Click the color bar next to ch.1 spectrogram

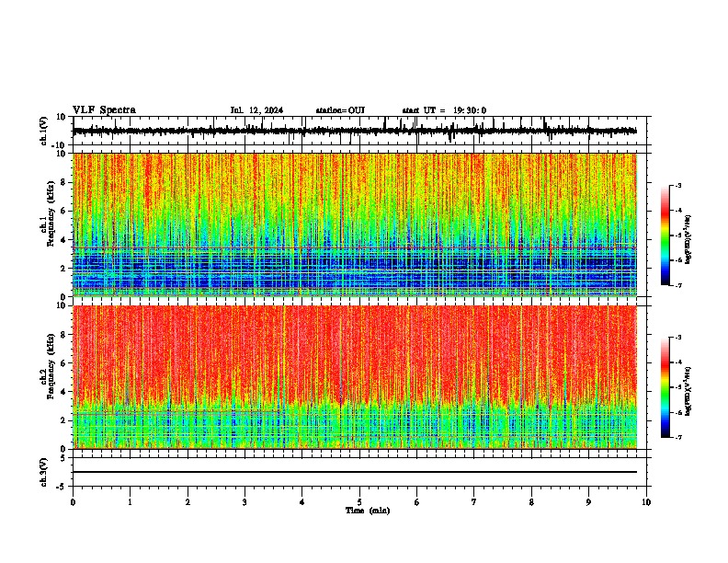pos(665,236)
